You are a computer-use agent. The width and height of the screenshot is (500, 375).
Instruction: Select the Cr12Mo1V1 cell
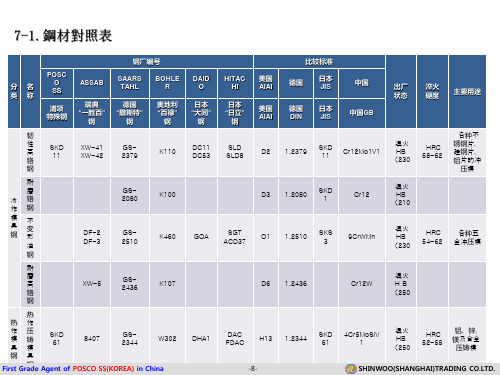[x=362, y=152]
